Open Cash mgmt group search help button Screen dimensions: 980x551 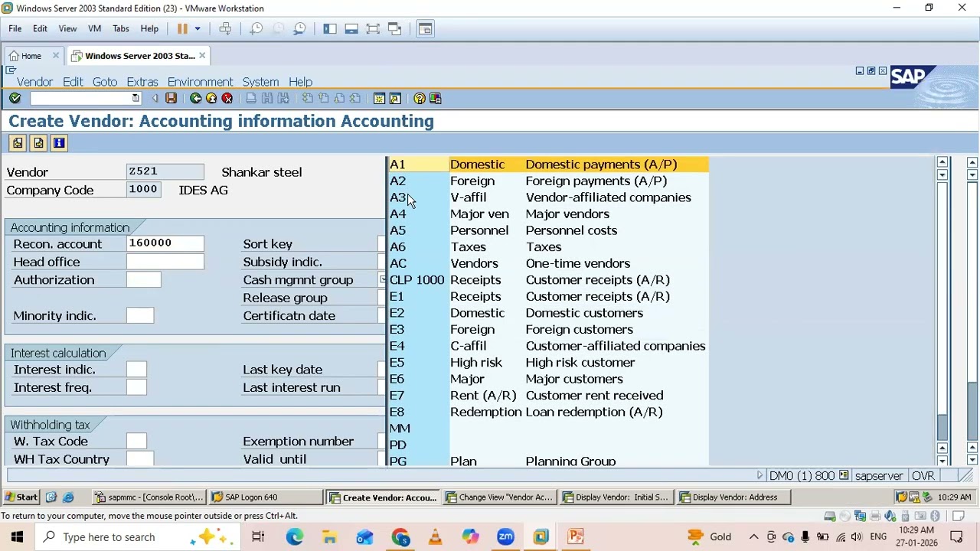383,280
